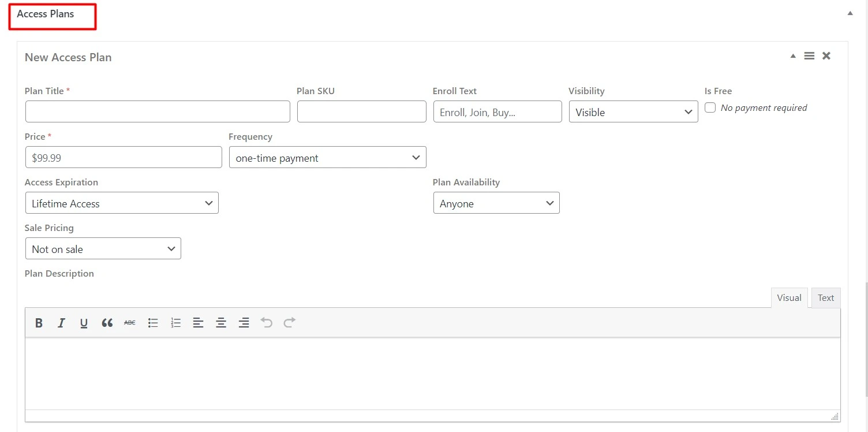Insert a bulleted list
Image resolution: width=868 pixels, height=432 pixels.
point(153,323)
